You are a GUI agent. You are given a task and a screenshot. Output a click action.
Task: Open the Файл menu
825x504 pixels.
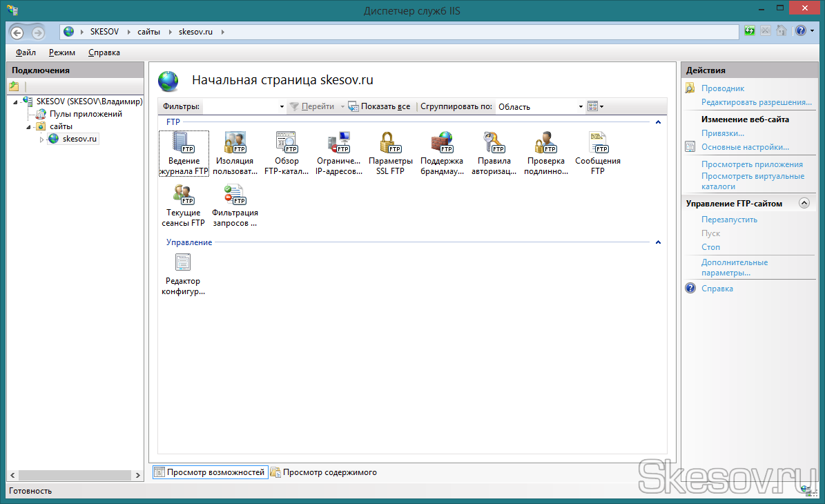coord(26,52)
